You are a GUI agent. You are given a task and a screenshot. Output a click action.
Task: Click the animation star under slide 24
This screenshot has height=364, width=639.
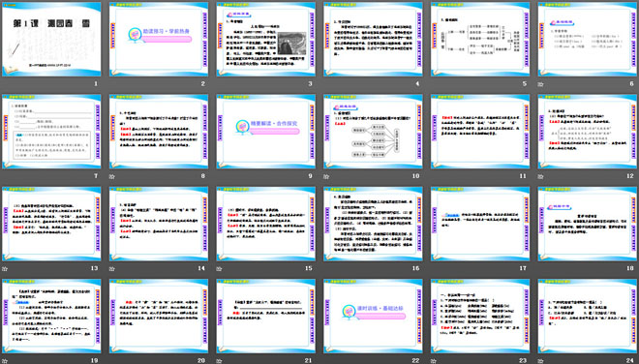pyautogui.click(x=540, y=361)
